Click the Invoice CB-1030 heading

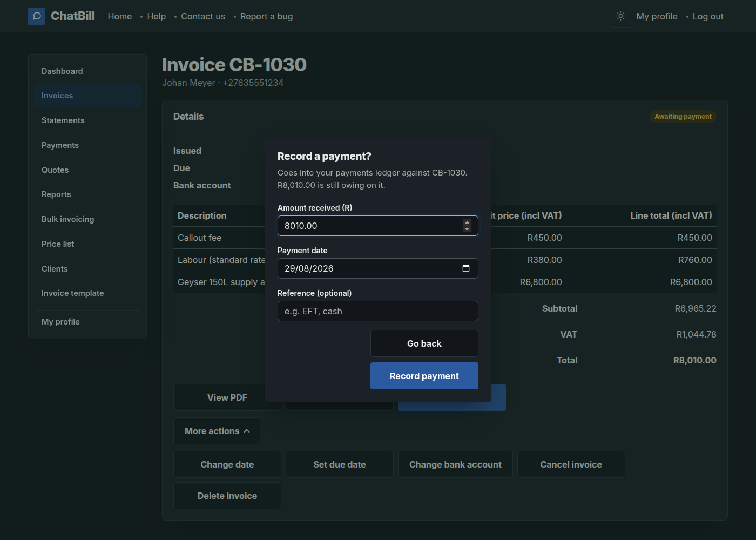234,65
